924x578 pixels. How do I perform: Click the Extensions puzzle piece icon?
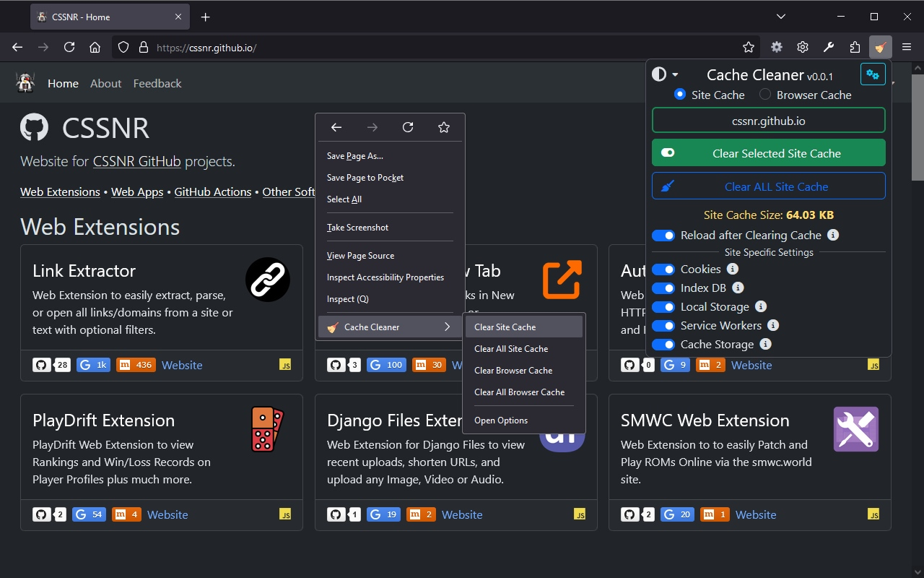click(855, 47)
